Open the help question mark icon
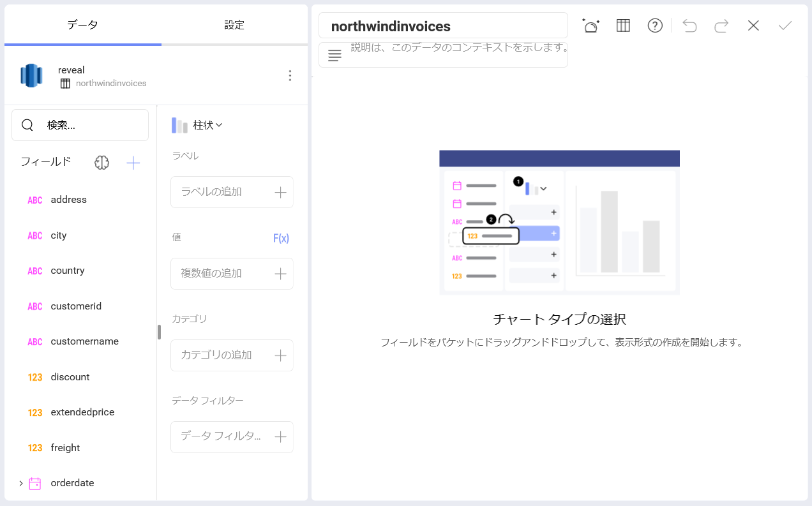The height and width of the screenshot is (506, 812). [655, 26]
